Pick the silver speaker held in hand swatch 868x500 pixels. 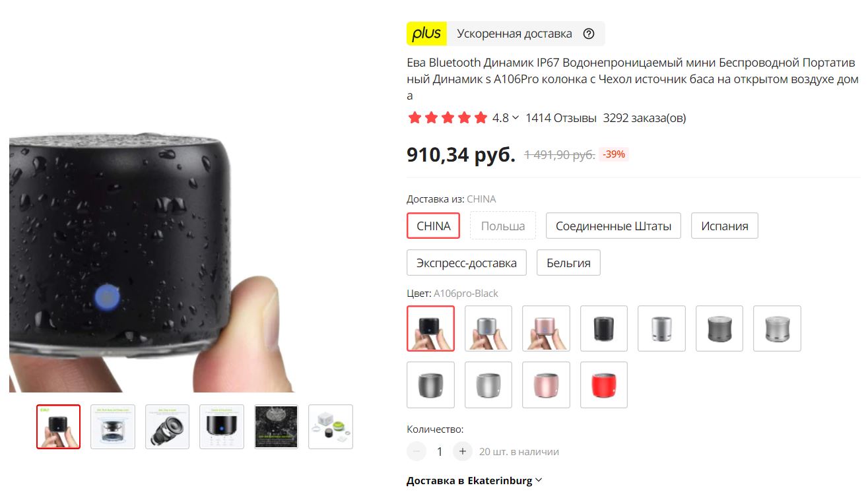[488, 328]
